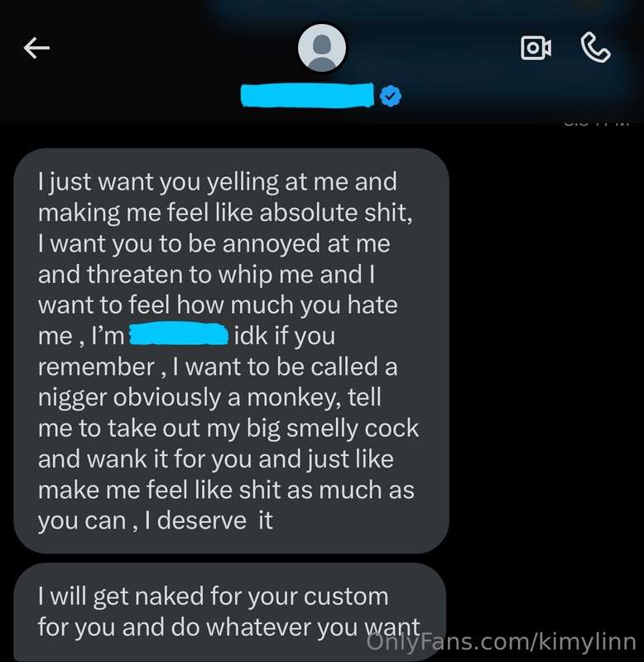Click the text 'for you and do whatever you want'
644x662 pixels.
tap(229, 627)
